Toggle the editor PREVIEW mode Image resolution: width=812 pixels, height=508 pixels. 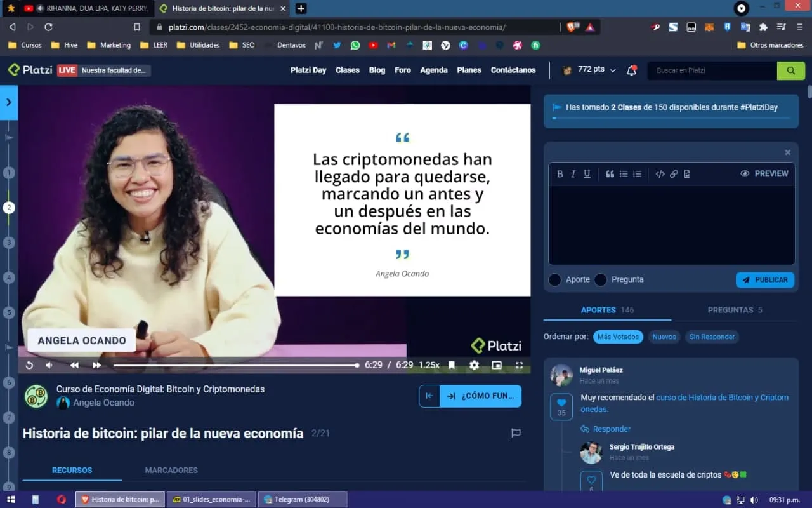click(764, 173)
